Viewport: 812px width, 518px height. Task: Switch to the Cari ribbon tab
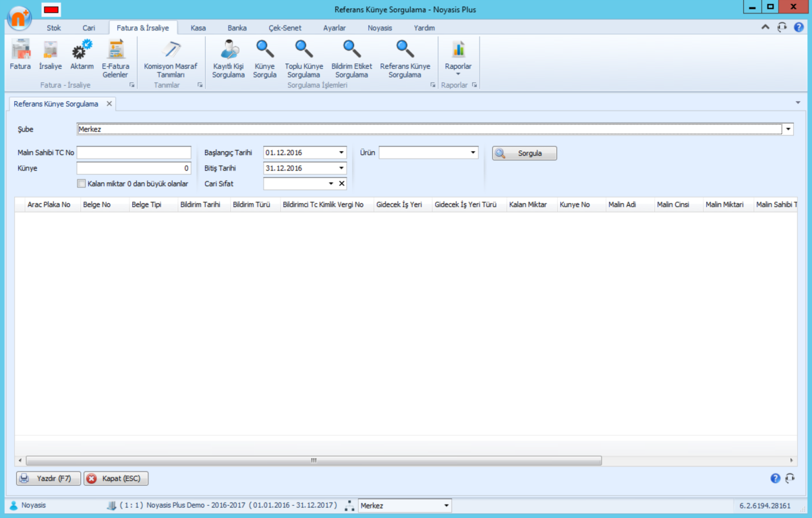coord(89,28)
